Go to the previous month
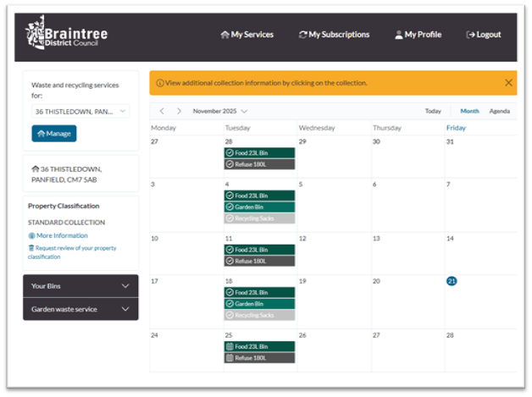Viewport: 532px width, 397px height. [162, 111]
